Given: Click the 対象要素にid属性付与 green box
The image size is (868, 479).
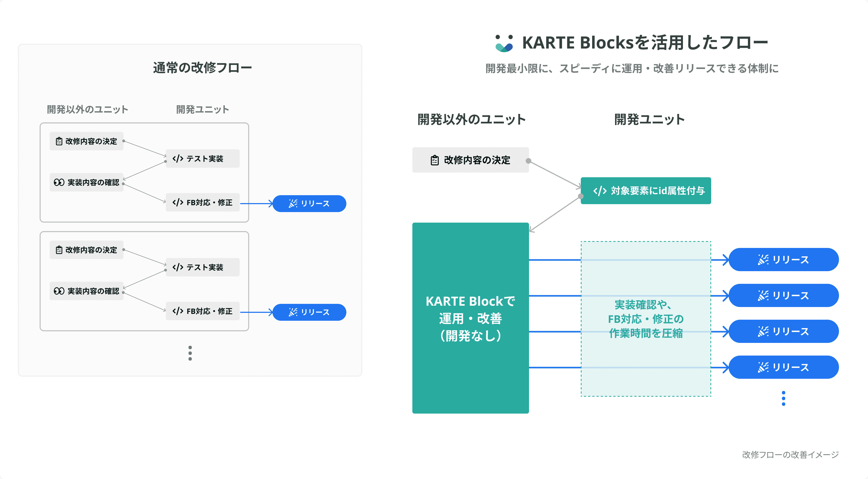Looking at the screenshot, I should pos(646,191).
